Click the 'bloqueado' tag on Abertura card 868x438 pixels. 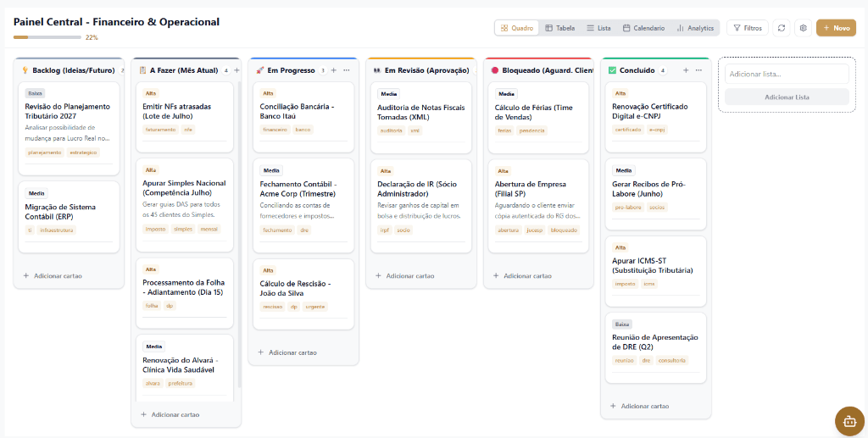[x=564, y=230]
